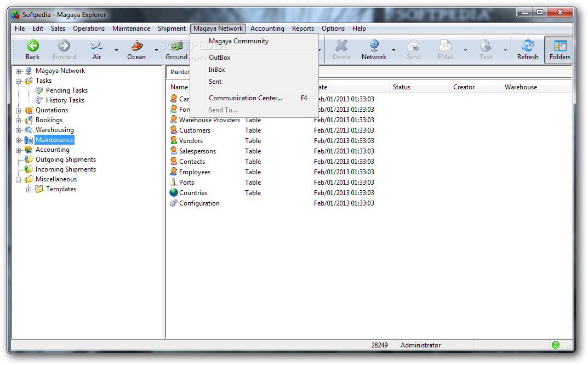Click the Task toolbar icon
The width and height of the screenshot is (588, 365).
(x=486, y=46)
